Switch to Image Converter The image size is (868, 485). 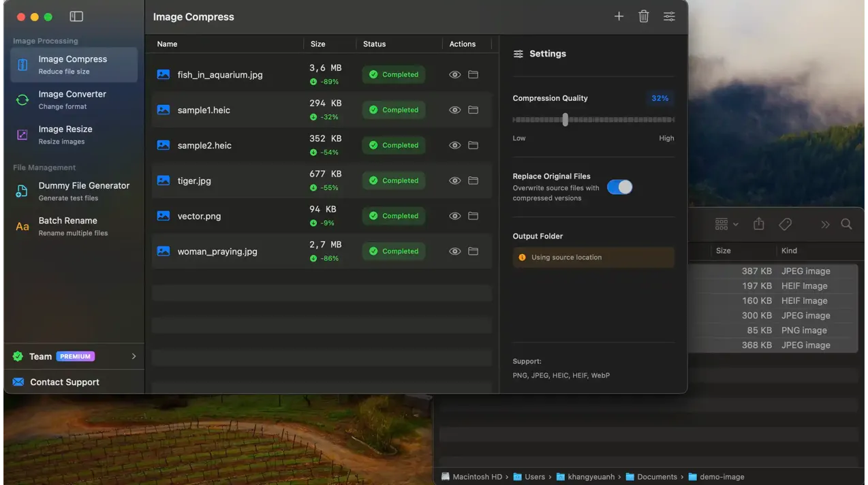point(72,99)
